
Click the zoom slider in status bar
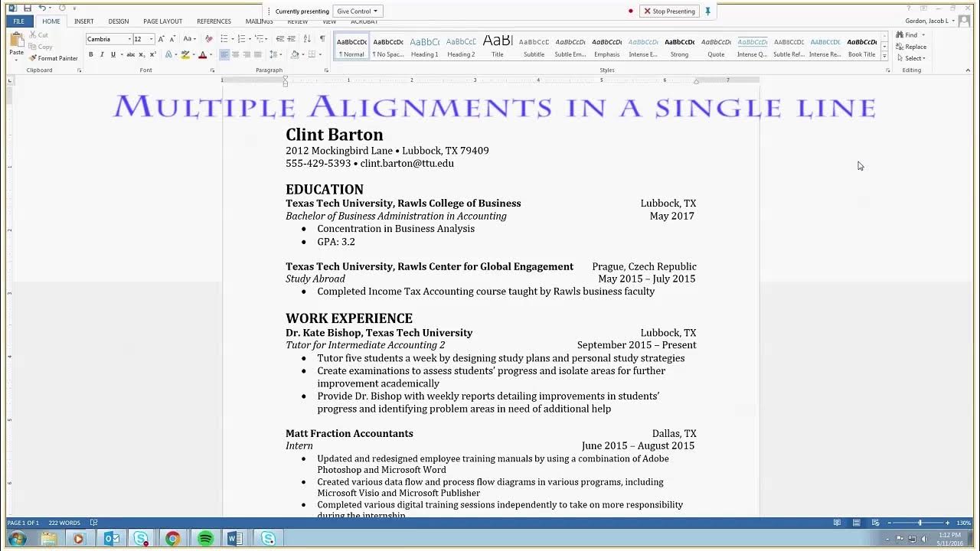tap(920, 523)
